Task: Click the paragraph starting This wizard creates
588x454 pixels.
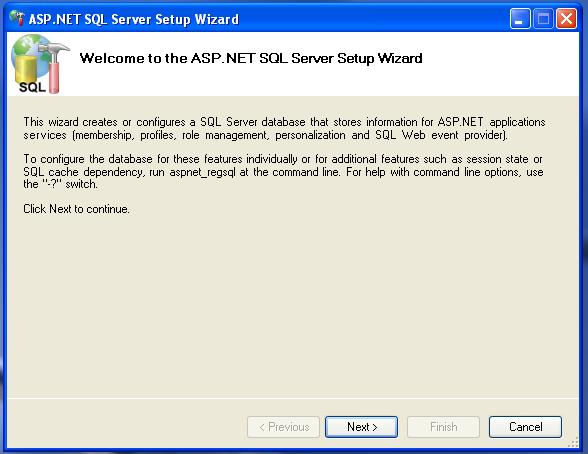Action: click(284, 128)
